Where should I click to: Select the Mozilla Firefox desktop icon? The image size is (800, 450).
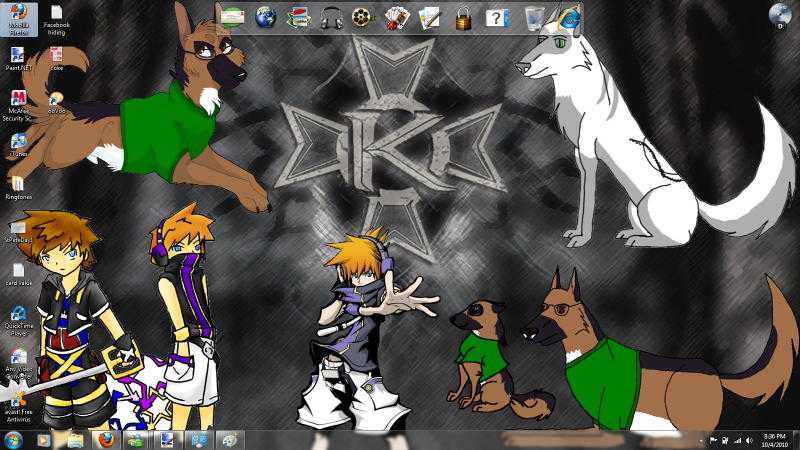[19, 19]
